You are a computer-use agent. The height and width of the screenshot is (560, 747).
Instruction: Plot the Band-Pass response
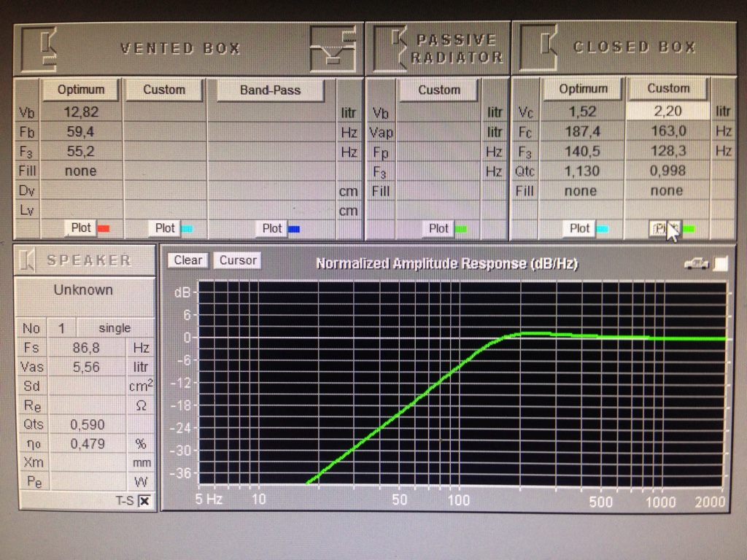click(x=272, y=228)
